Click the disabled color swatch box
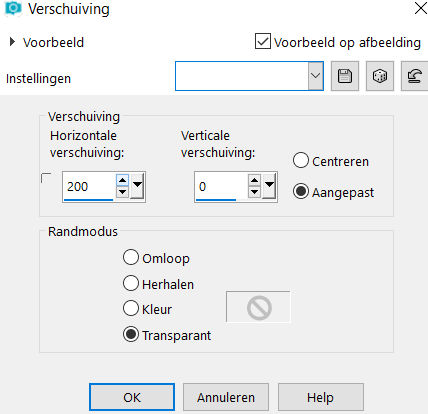The width and height of the screenshot is (428, 414). tap(258, 307)
